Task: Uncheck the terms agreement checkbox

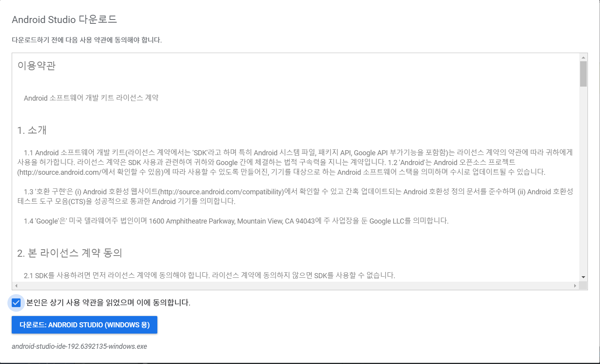Action: point(16,303)
